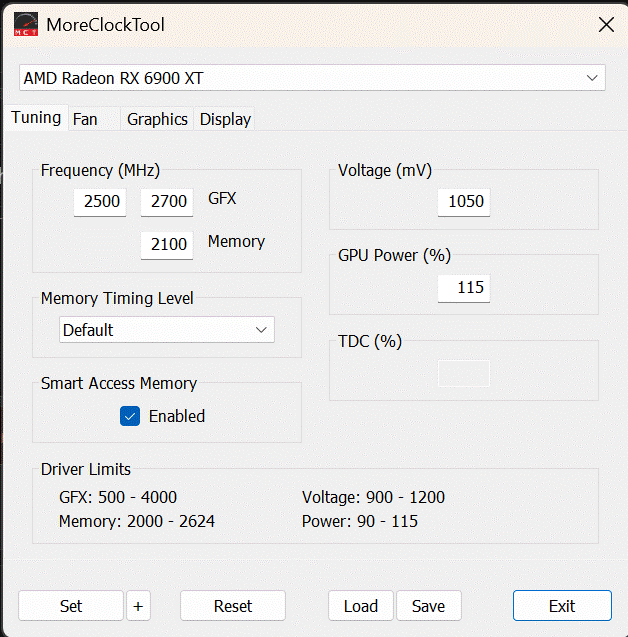Image resolution: width=628 pixels, height=637 pixels.
Task: Click the plus button beside Set
Action: coord(138,606)
